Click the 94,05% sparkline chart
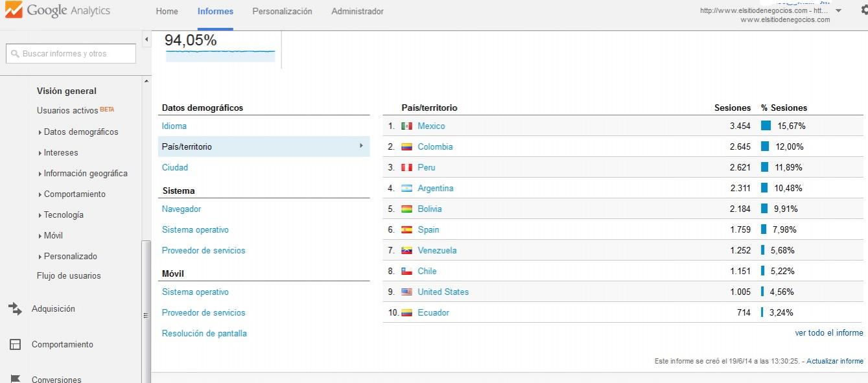Screen dimensions: 868x383 pyautogui.click(x=220, y=55)
